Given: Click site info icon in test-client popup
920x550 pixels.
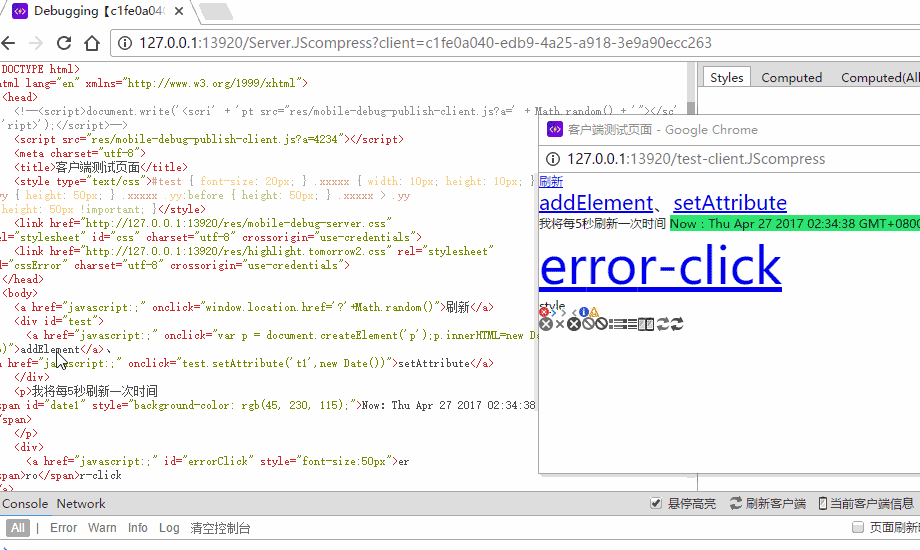Looking at the screenshot, I should click(553, 159).
